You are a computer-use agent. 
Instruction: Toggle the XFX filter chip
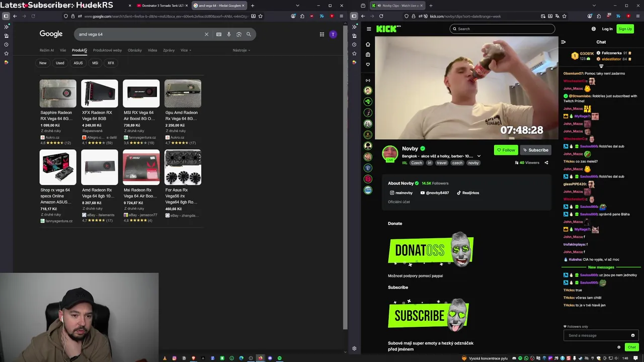(111, 63)
